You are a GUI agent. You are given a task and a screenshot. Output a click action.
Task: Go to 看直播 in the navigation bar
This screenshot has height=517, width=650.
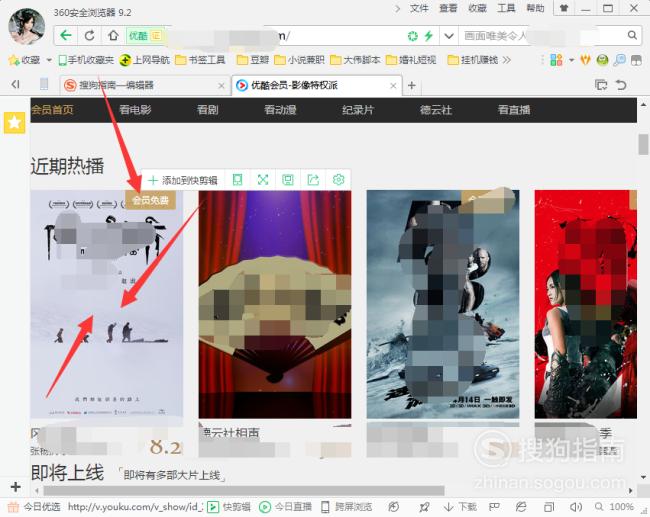click(514, 110)
